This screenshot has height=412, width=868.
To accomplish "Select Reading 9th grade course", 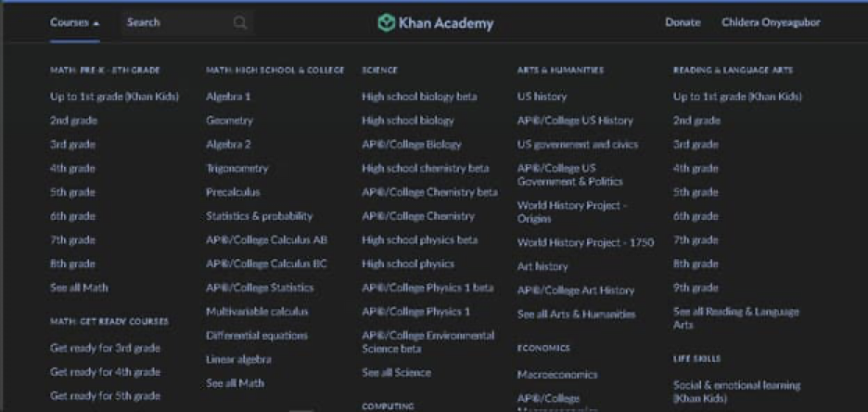I will [696, 287].
